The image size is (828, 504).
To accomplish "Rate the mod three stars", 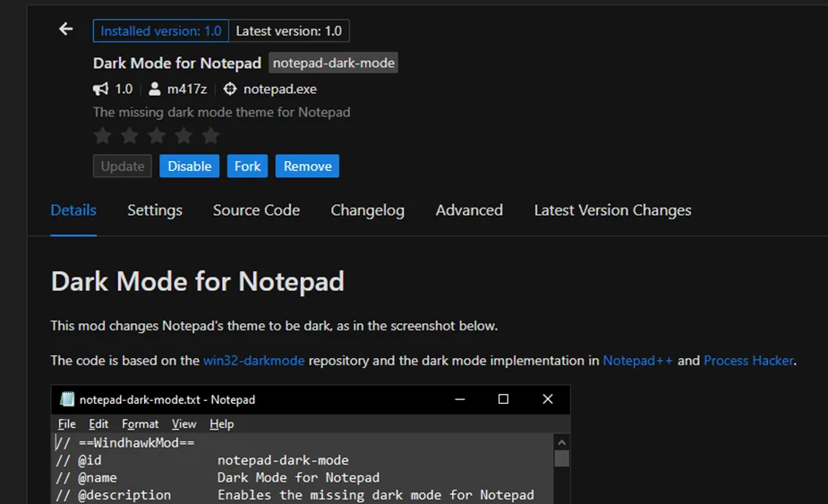I will (157, 136).
